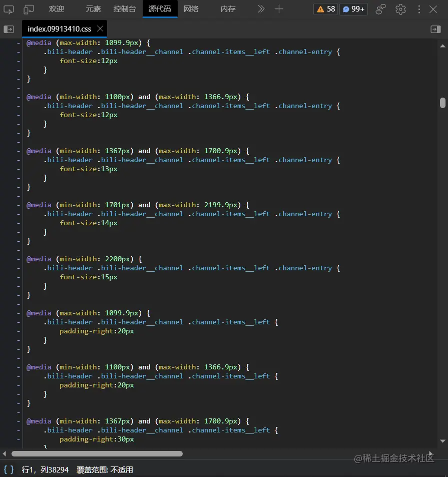Switch to the 元素 tab
Viewport: 448px width, 477px height.
[x=93, y=9]
